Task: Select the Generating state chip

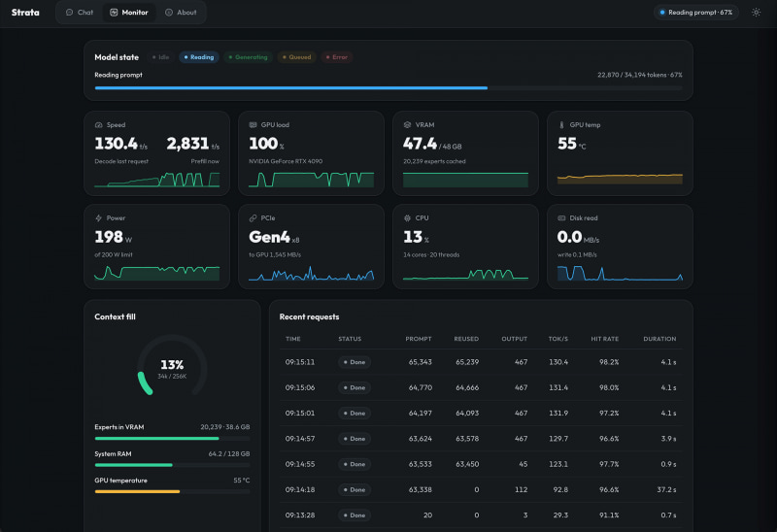Action: coord(249,57)
